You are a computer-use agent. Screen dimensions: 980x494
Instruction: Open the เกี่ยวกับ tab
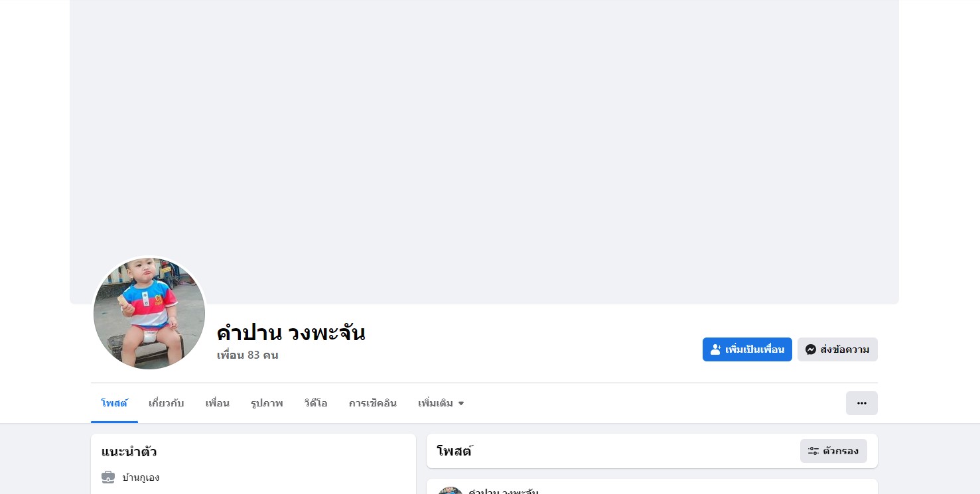[166, 403]
